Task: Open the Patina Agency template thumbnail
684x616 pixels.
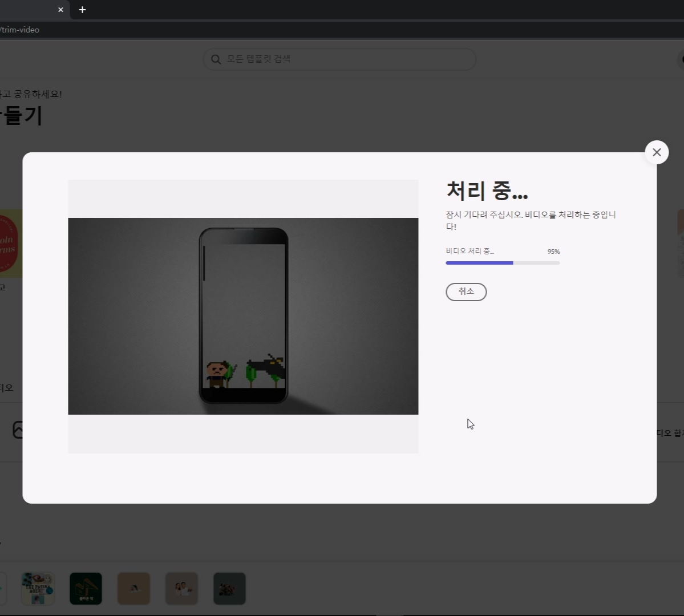Action: (38, 589)
